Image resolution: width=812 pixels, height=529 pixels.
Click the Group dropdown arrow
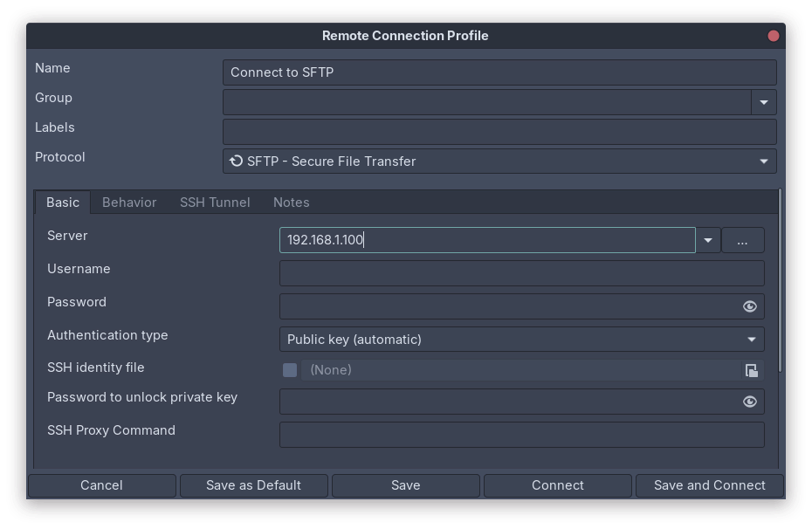pyautogui.click(x=763, y=102)
